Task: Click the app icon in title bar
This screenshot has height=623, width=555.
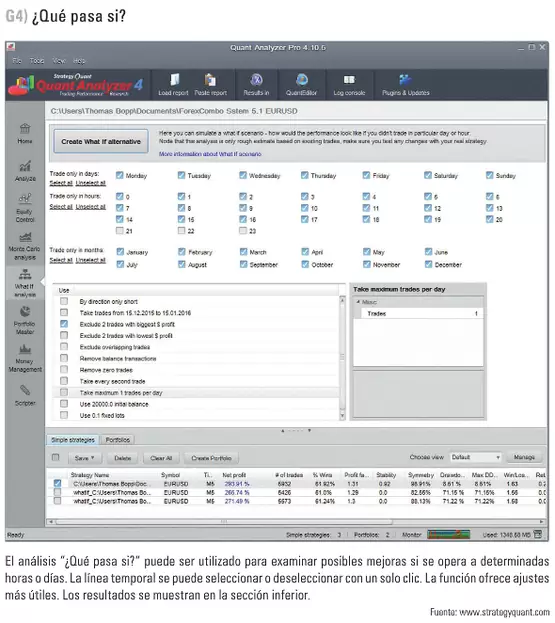Action: click(11, 47)
